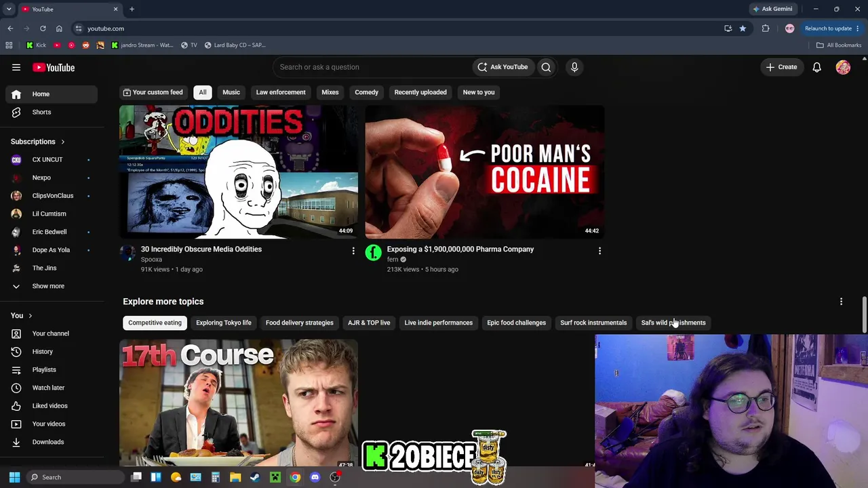The width and height of the screenshot is (868, 488).
Task: Open the YouTube account avatar menu
Action: [x=843, y=67]
